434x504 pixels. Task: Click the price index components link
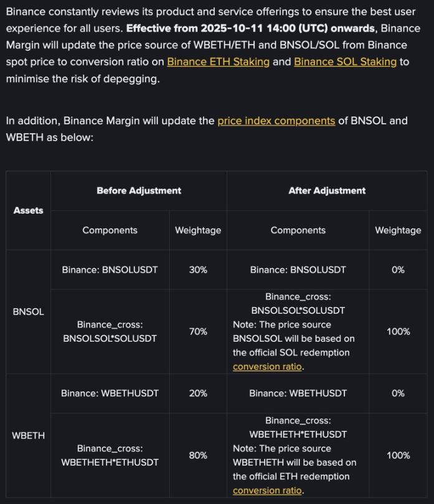tap(276, 121)
